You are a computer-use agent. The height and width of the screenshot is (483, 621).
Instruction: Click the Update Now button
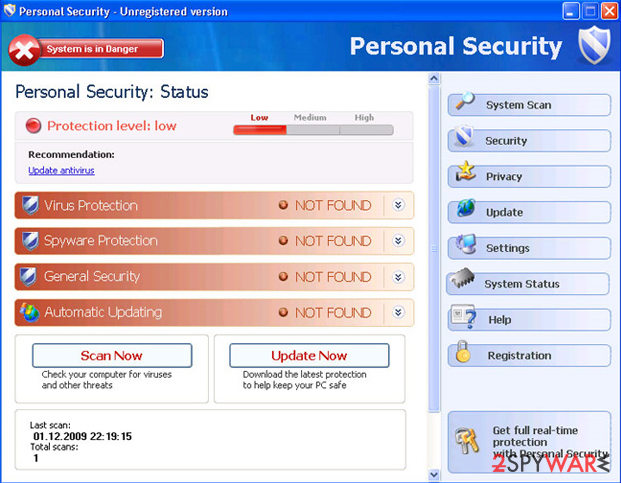(309, 356)
